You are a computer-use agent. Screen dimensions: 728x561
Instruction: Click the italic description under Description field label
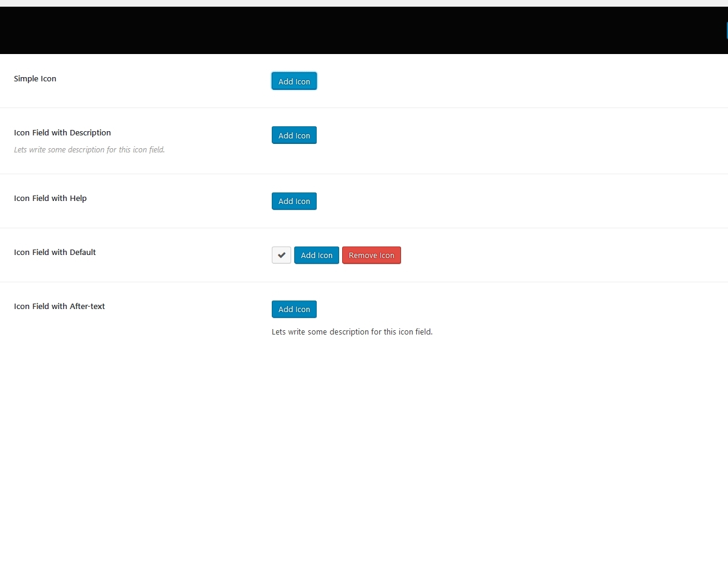tap(89, 150)
